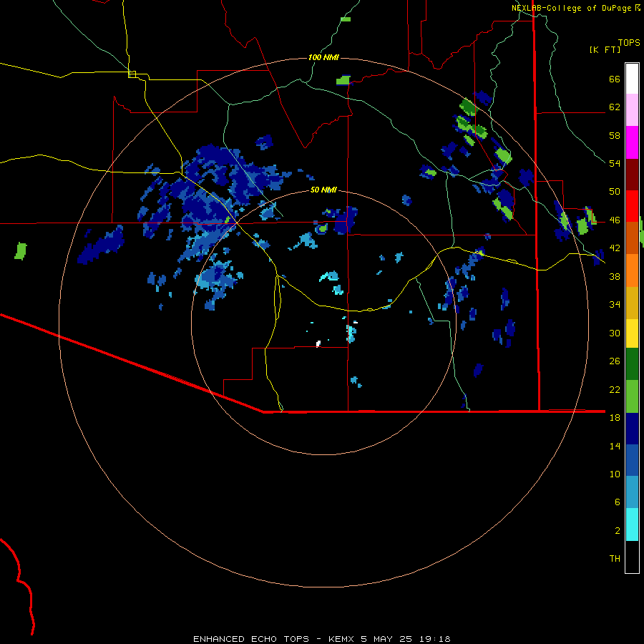Select the dark red (maroon) legend swatch
This screenshot has height=644, width=644.
tap(632, 175)
